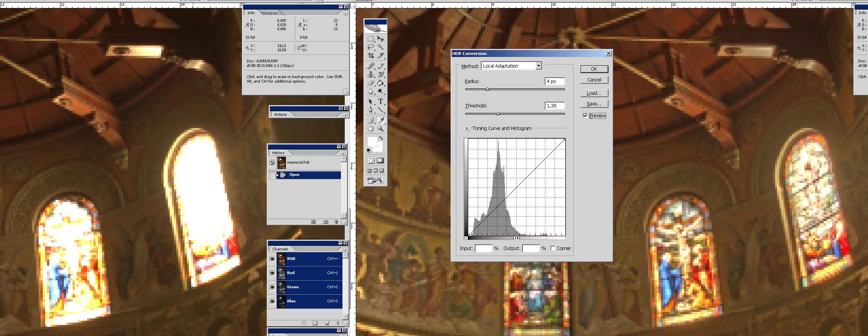Select the Eraser tool

pyautogui.click(x=371, y=83)
